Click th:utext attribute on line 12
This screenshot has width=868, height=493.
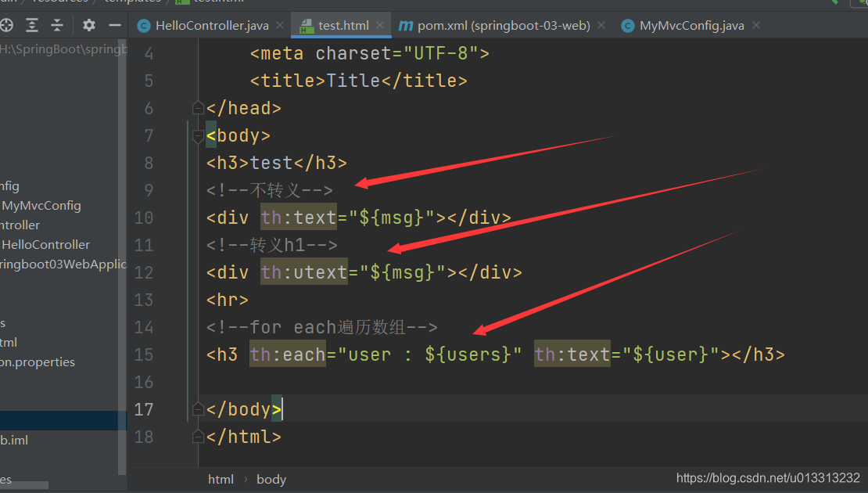coord(304,272)
